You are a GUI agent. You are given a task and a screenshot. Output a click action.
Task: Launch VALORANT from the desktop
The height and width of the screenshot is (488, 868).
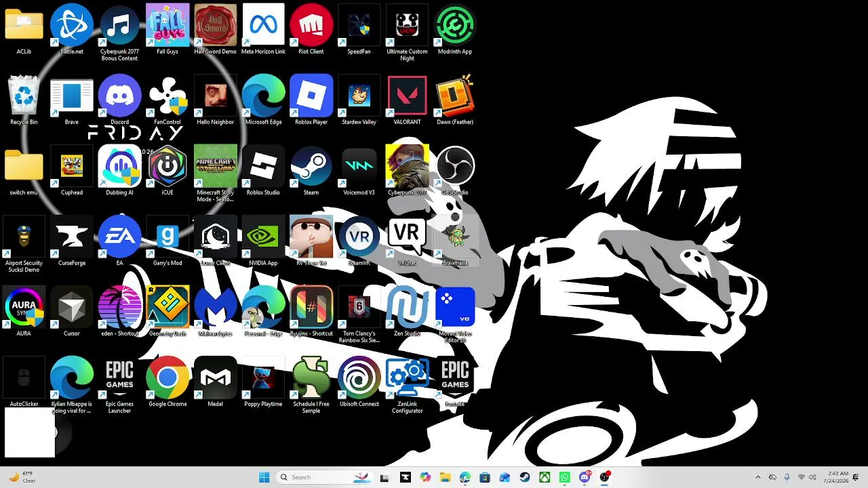407,100
